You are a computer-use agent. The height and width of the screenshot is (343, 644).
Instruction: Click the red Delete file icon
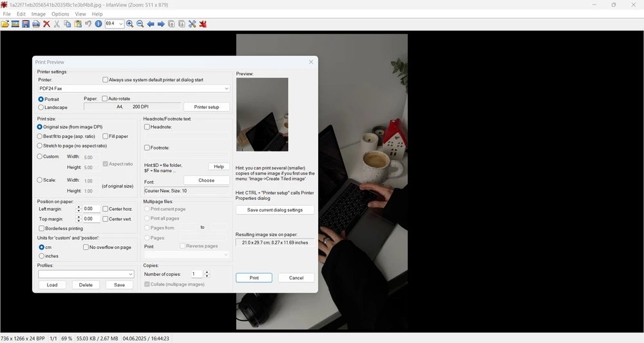pyautogui.click(x=46, y=24)
